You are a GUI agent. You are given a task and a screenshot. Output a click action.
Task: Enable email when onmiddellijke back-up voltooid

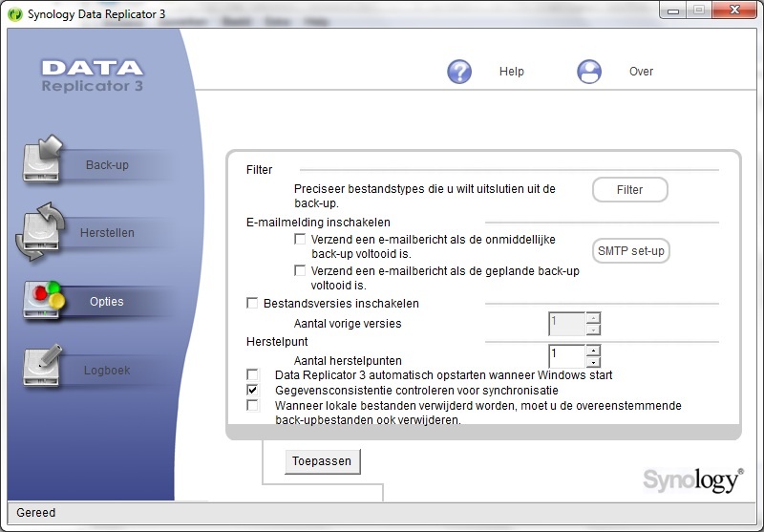tap(300, 239)
